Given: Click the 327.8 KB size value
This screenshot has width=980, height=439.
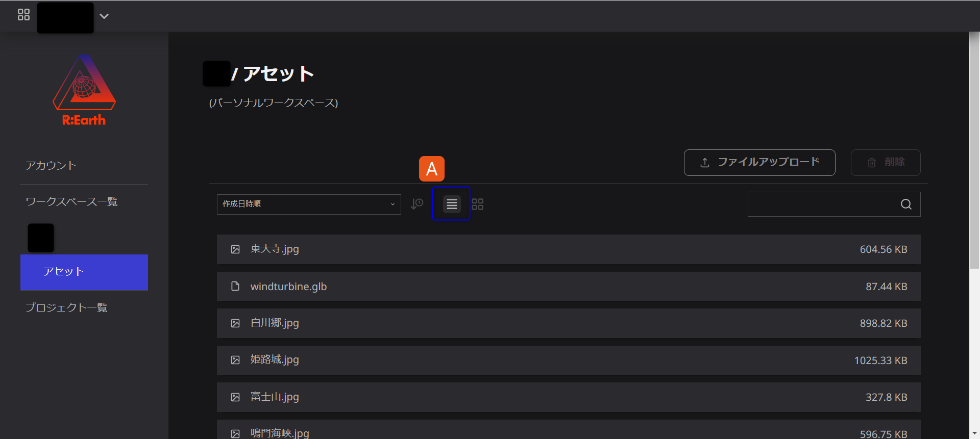Looking at the screenshot, I should 887,397.
